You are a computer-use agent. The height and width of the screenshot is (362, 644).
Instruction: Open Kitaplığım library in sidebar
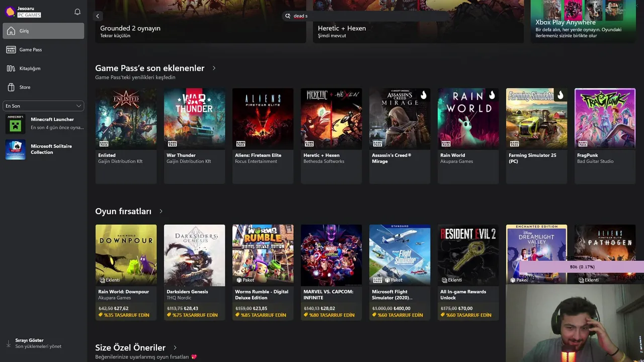[x=43, y=68]
